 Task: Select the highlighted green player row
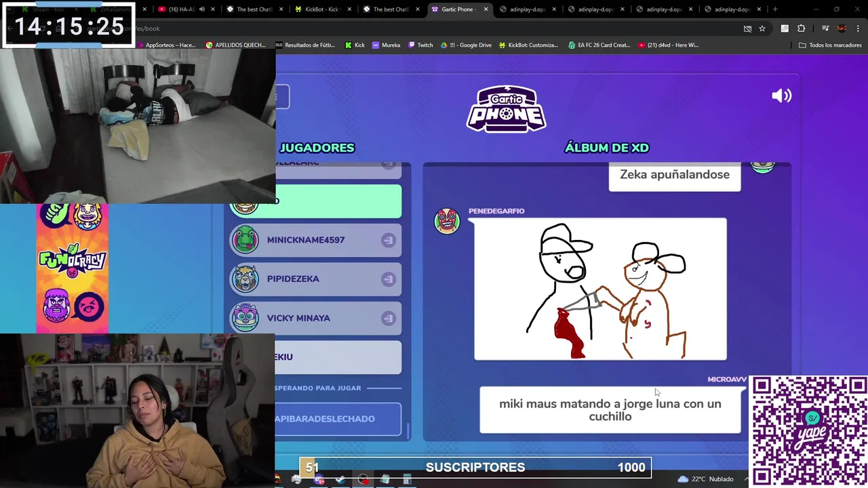pyautogui.click(x=316, y=201)
